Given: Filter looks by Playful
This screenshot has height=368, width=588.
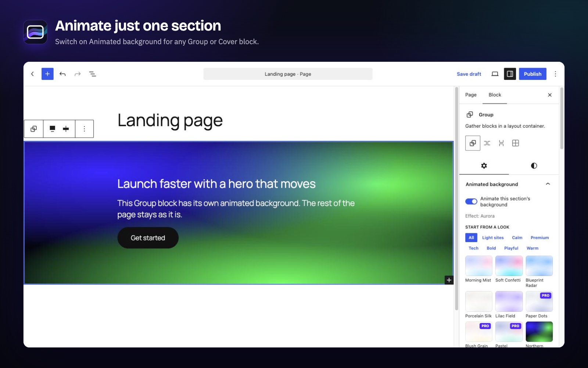Looking at the screenshot, I should pyautogui.click(x=511, y=248).
